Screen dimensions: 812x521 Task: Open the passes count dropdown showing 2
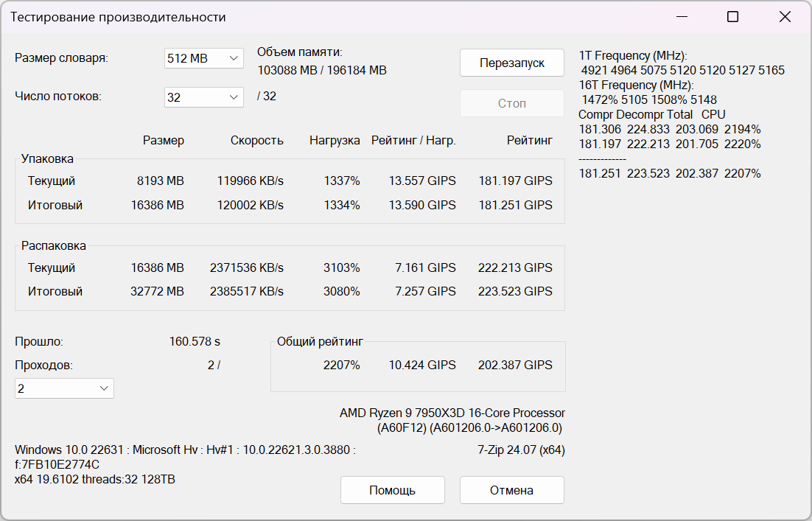[64, 388]
